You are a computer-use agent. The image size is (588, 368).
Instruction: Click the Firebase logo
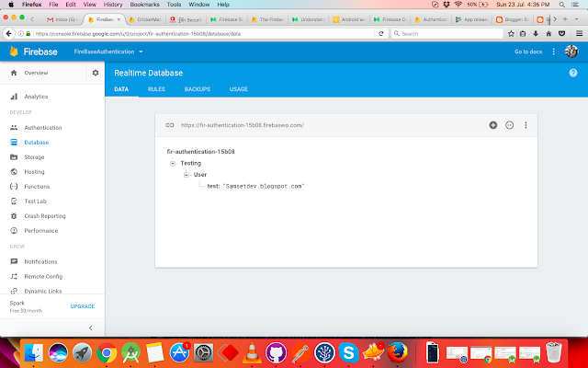pyautogui.click(x=34, y=52)
